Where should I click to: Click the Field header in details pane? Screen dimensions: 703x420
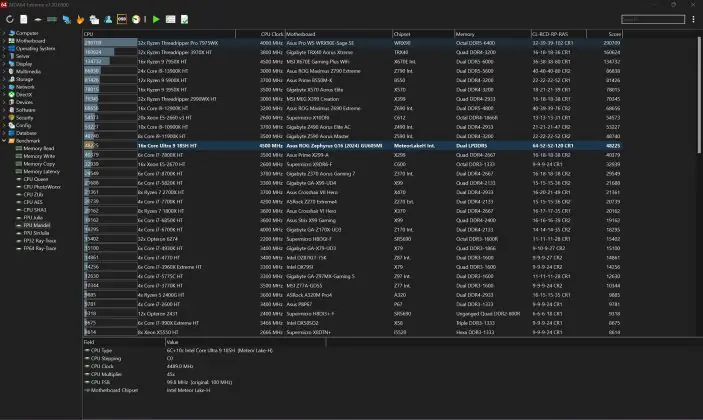pyautogui.click(x=124, y=342)
